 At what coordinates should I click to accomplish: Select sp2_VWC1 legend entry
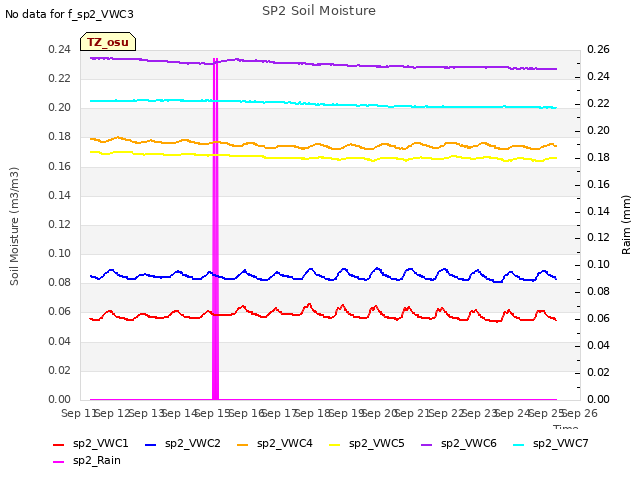point(91,443)
